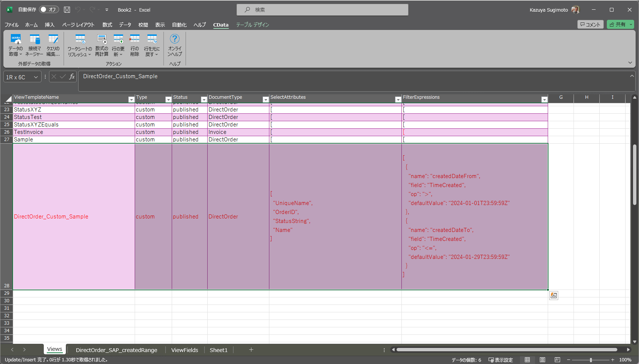639x364 pixels.
Task: Open the FilterExpressions column filter dropdown
Action: (544, 100)
